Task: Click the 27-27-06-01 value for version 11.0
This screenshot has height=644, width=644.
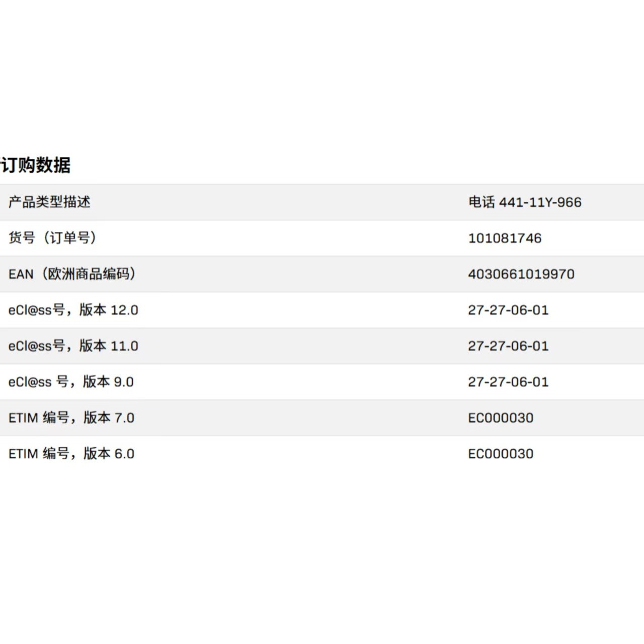Action: tap(509, 346)
